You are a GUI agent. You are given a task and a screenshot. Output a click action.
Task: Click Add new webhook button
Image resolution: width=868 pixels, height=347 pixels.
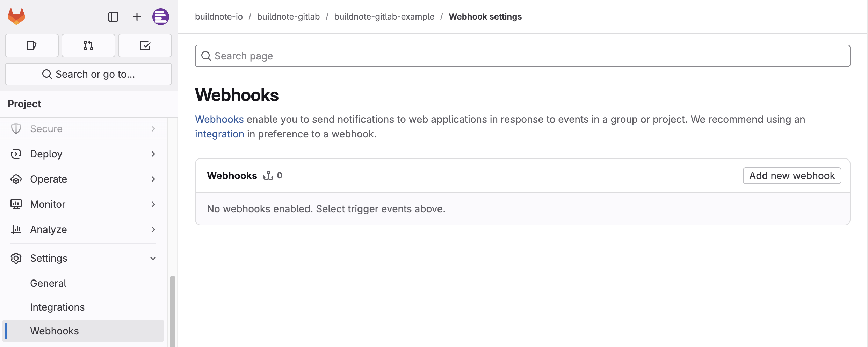point(792,176)
